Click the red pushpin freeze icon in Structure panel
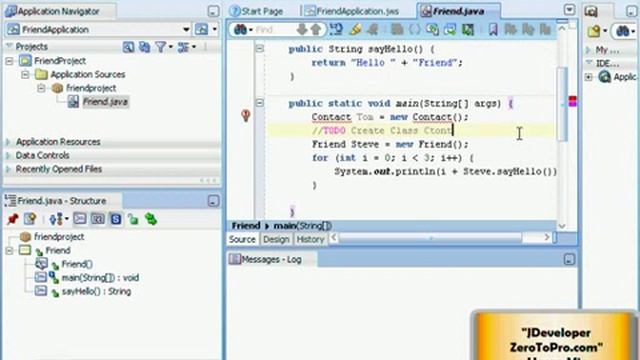 [13, 219]
